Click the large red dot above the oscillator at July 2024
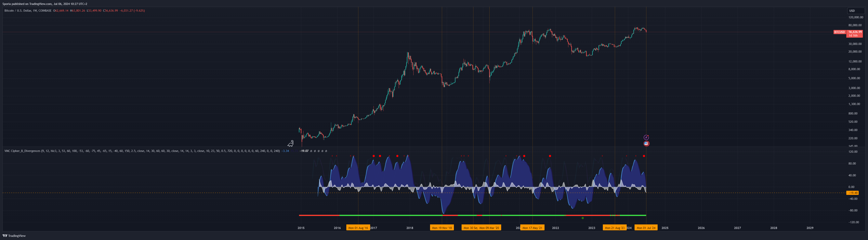 click(x=644, y=156)
